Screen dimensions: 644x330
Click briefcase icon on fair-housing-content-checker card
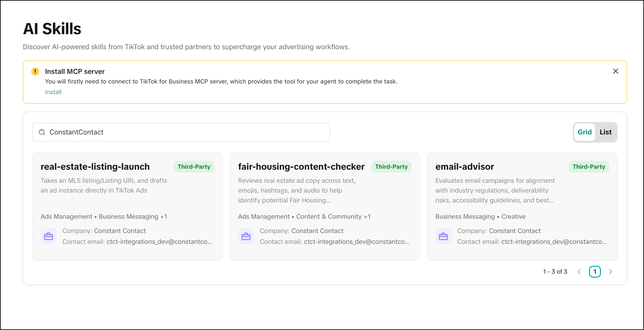246,236
